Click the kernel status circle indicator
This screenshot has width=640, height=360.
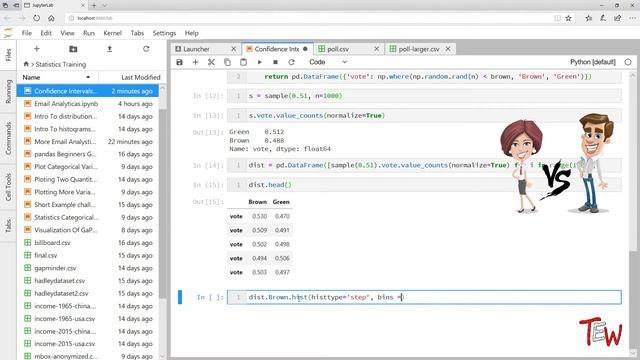click(x=628, y=62)
